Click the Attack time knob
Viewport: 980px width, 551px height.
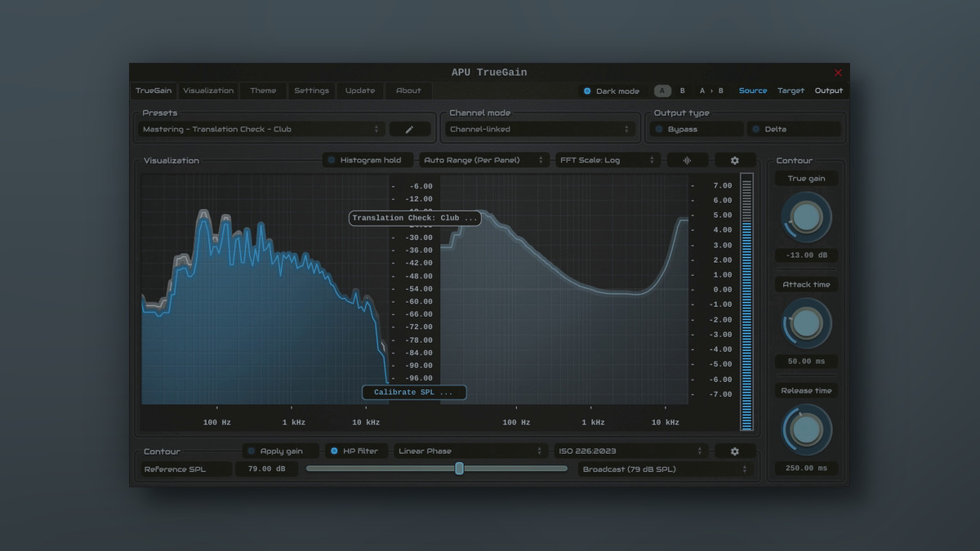tap(806, 323)
